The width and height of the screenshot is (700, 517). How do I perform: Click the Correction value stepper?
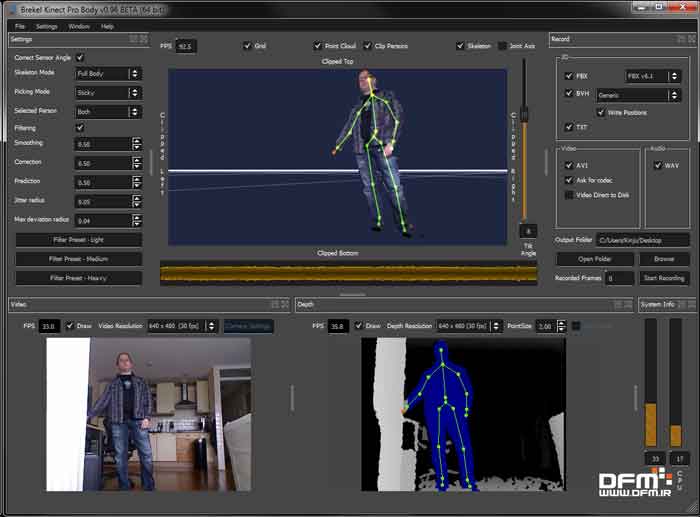pyautogui.click(x=137, y=163)
